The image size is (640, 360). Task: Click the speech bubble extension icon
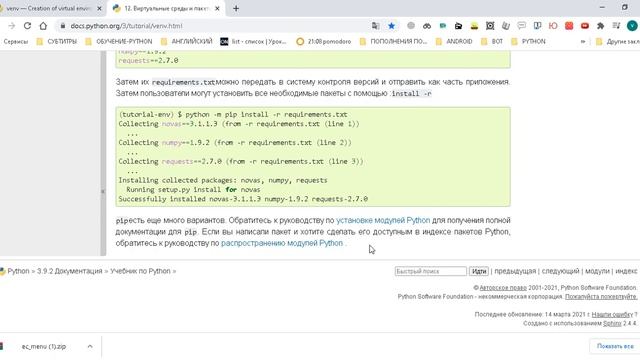[x=522, y=26]
